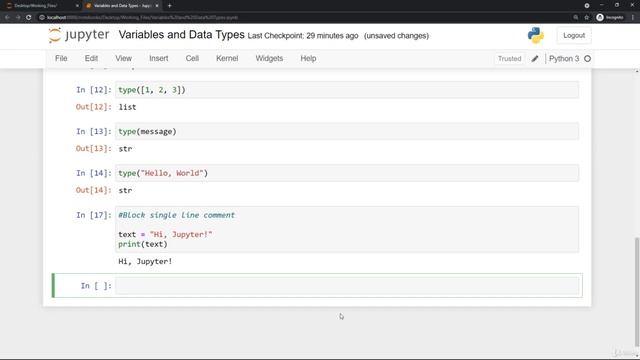Click the Python logo icon

pos(536,36)
